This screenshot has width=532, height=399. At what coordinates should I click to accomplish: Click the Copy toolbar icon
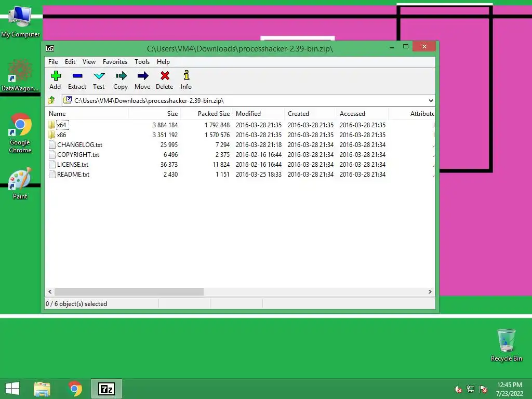pos(121,76)
